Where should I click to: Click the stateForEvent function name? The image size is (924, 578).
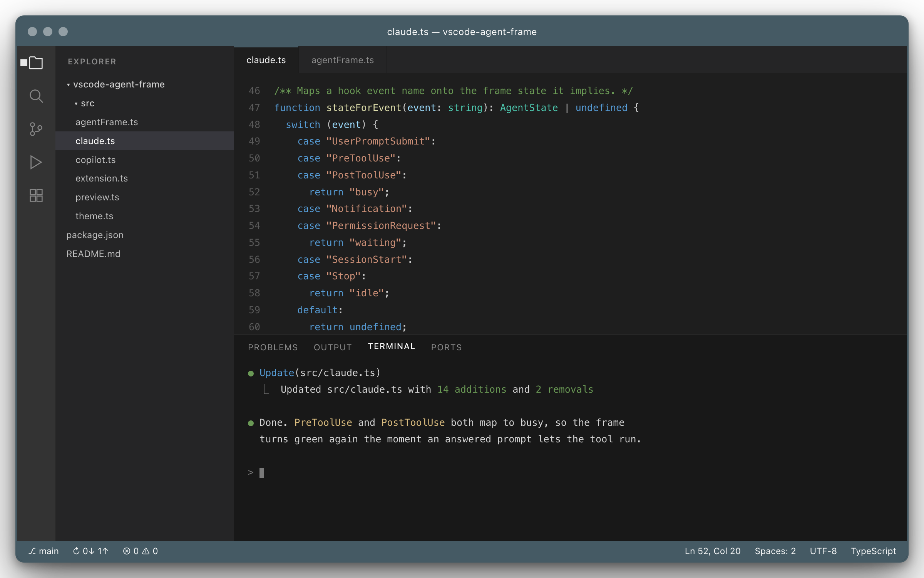pyautogui.click(x=364, y=108)
